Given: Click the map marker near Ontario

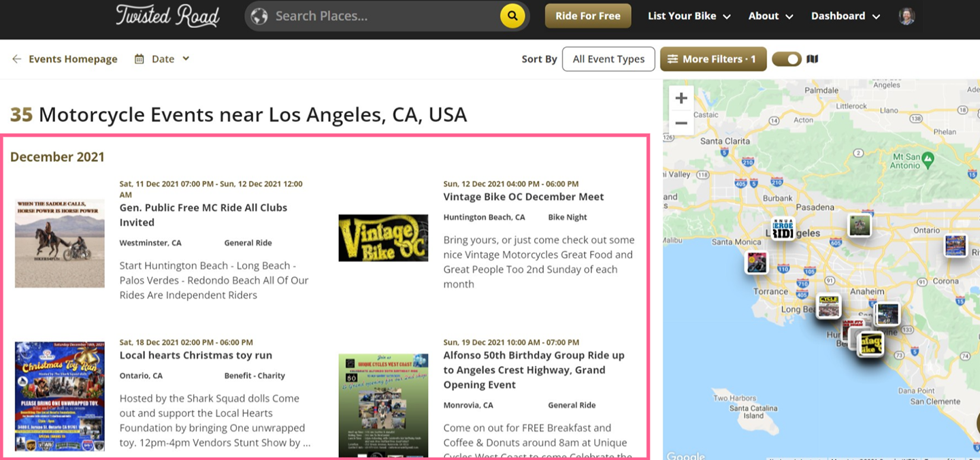Looking at the screenshot, I should point(956,245).
